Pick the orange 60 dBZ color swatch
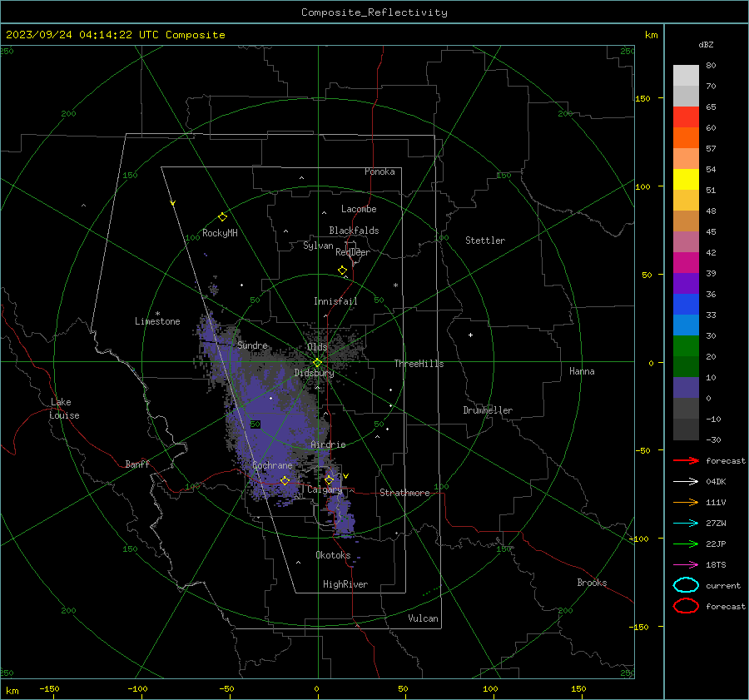 click(686, 138)
